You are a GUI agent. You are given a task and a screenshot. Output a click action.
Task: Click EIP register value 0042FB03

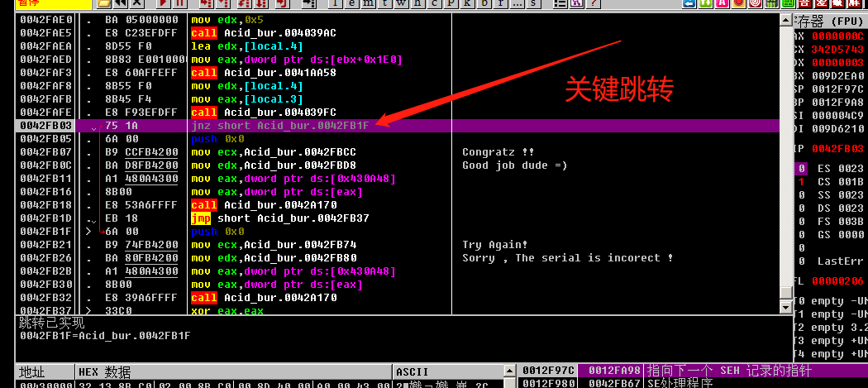click(x=837, y=149)
